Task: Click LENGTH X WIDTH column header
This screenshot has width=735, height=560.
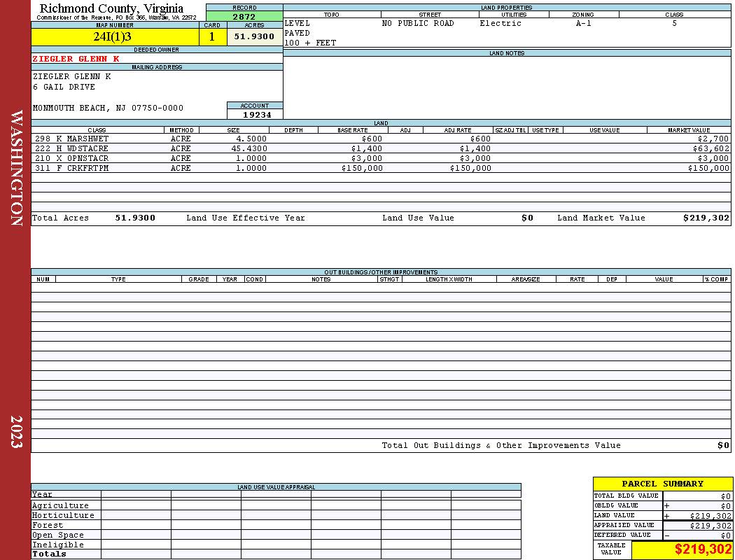Action: 449,279
